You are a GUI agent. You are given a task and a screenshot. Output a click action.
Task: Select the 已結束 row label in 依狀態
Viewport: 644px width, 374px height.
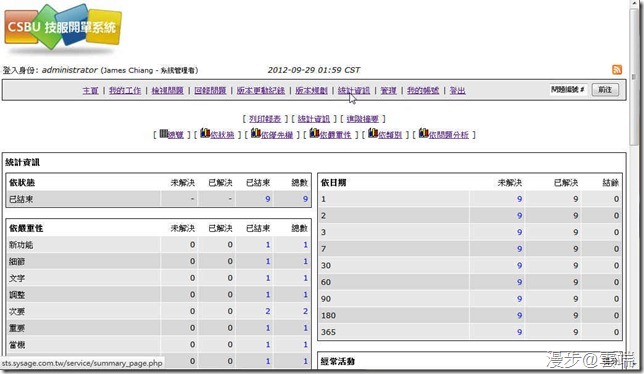[21, 199]
